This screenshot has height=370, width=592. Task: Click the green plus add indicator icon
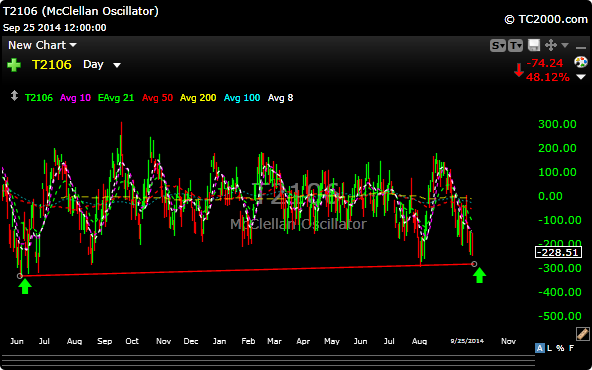click(14, 65)
